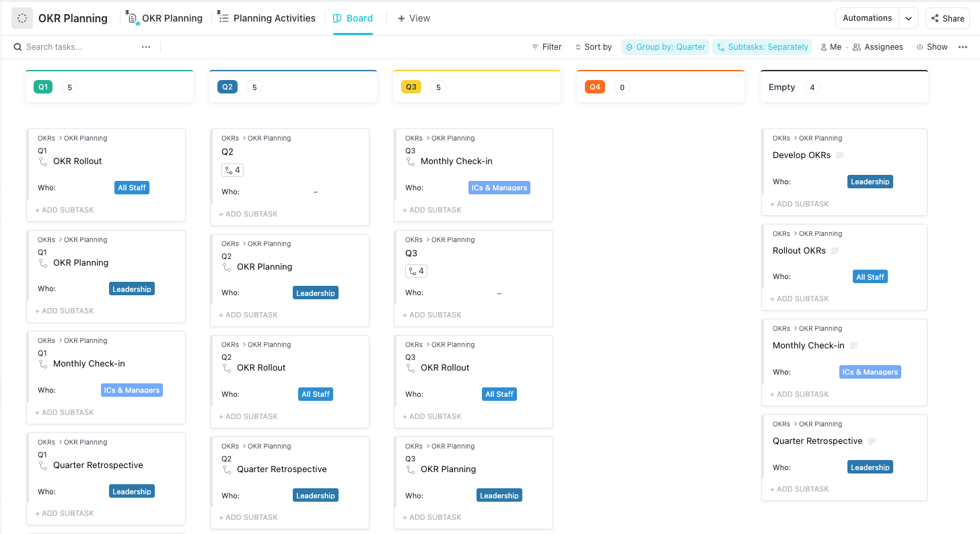The height and width of the screenshot is (534, 980).
Task: Open the more options ellipsis at far right
Action: (x=963, y=47)
